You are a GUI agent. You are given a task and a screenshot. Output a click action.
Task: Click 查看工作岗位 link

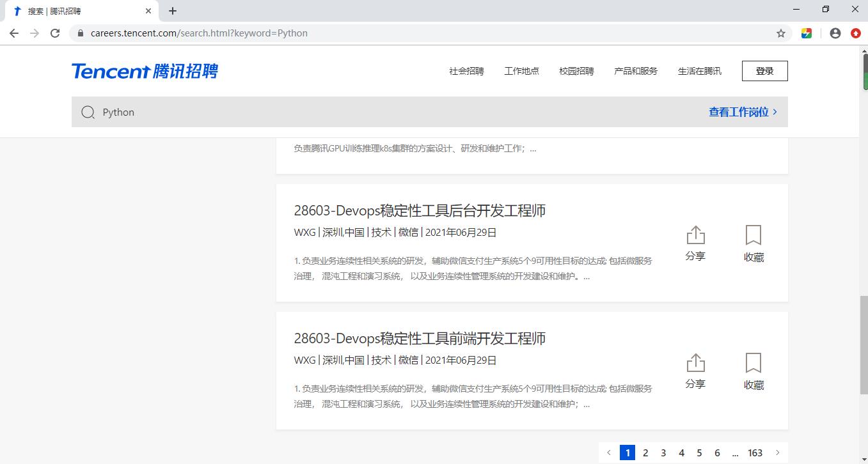coord(743,112)
